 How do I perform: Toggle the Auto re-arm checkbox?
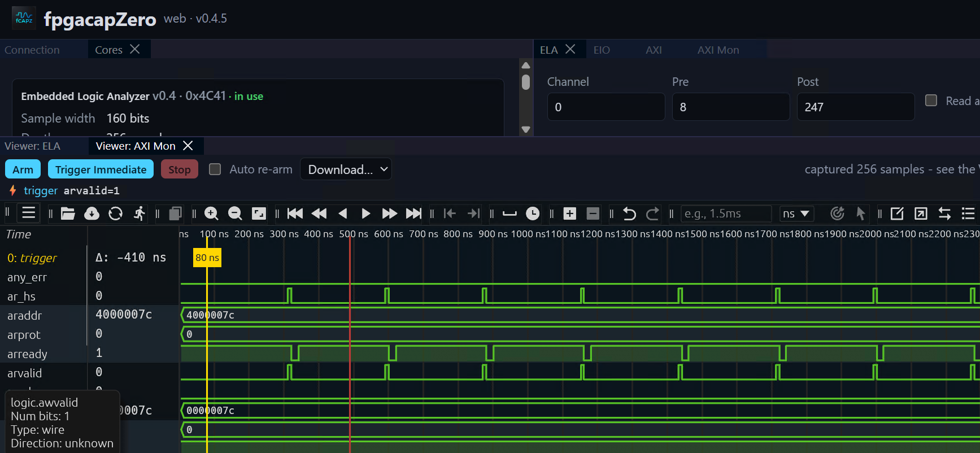(215, 169)
